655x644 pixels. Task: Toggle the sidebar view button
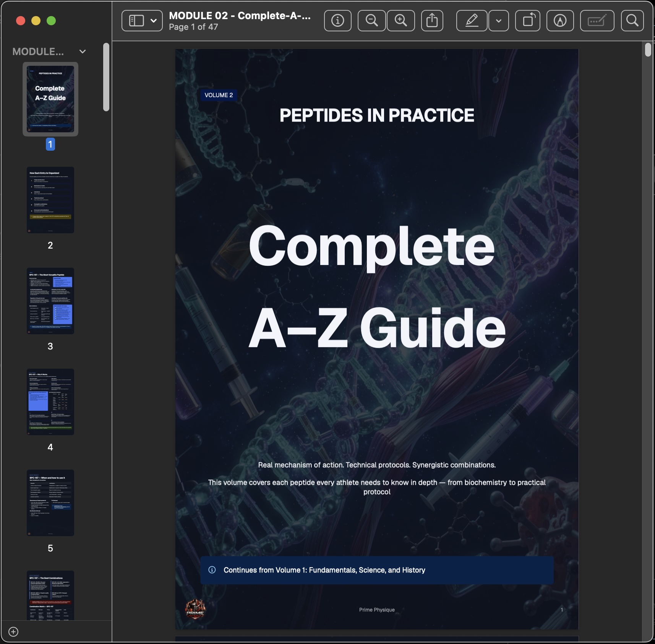pos(136,21)
